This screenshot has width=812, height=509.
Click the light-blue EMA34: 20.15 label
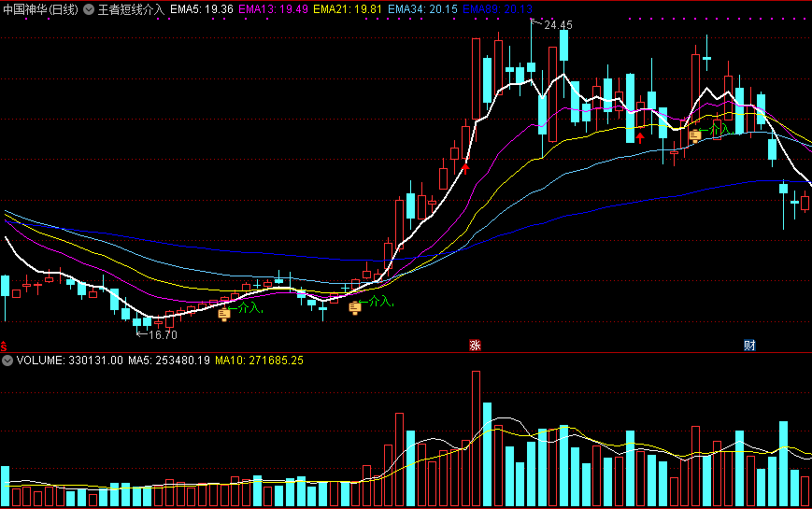click(422, 9)
